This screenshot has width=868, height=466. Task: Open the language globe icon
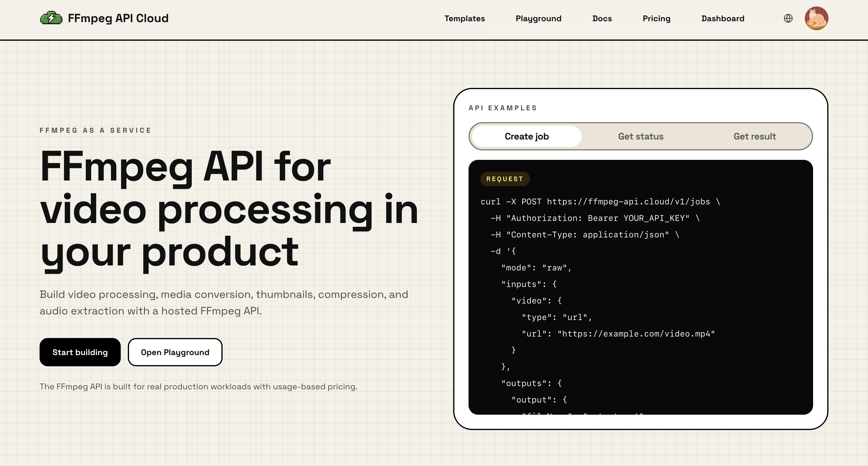tap(788, 18)
